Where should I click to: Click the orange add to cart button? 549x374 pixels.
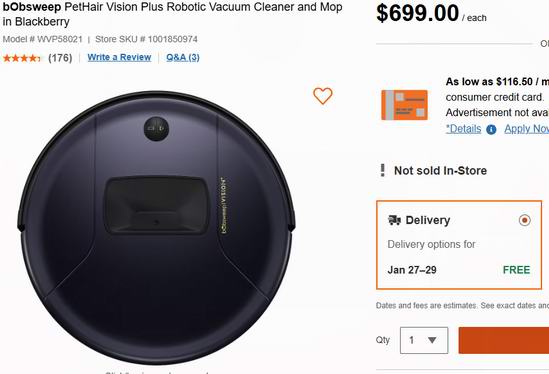pyautogui.click(x=504, y=340)
